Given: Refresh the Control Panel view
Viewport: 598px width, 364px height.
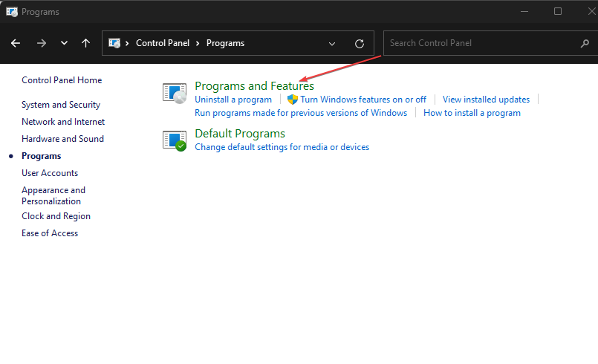Looking at the screenshot, I should coord(360,43).
